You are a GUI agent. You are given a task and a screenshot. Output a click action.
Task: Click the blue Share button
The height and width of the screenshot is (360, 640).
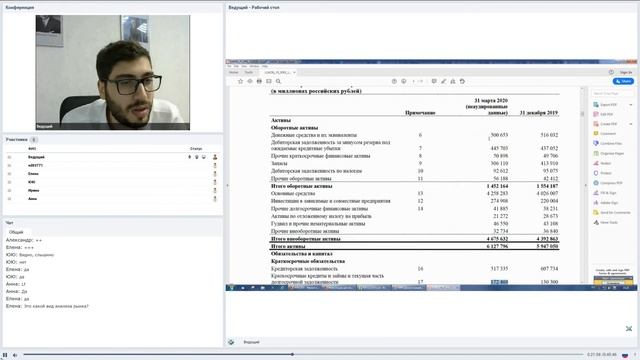[623, 81]
